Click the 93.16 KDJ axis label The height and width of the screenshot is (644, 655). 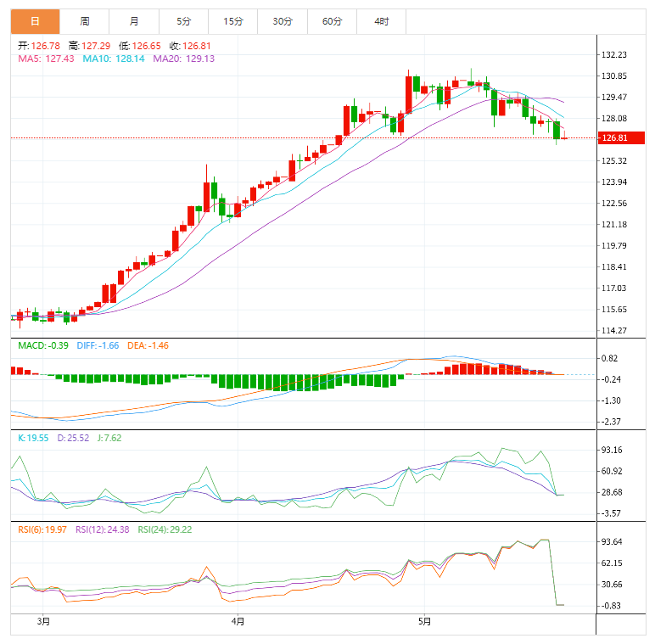click(612, 451)
